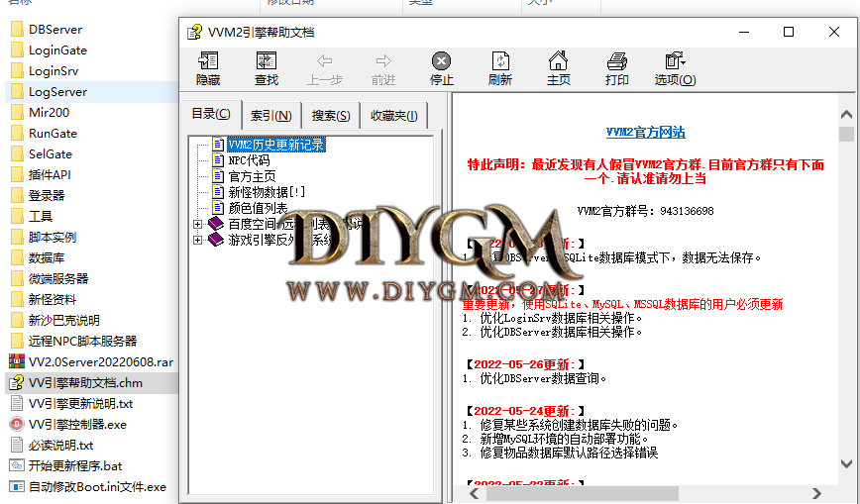This screenshot has height=504, width=860.
Task: Click the vertical scrollbar down arrow
Action: pos(846,464)
